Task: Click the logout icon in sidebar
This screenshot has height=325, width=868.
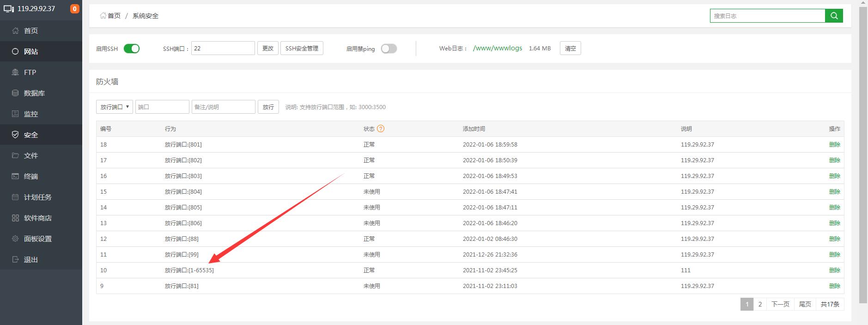Action: point(15,259)
